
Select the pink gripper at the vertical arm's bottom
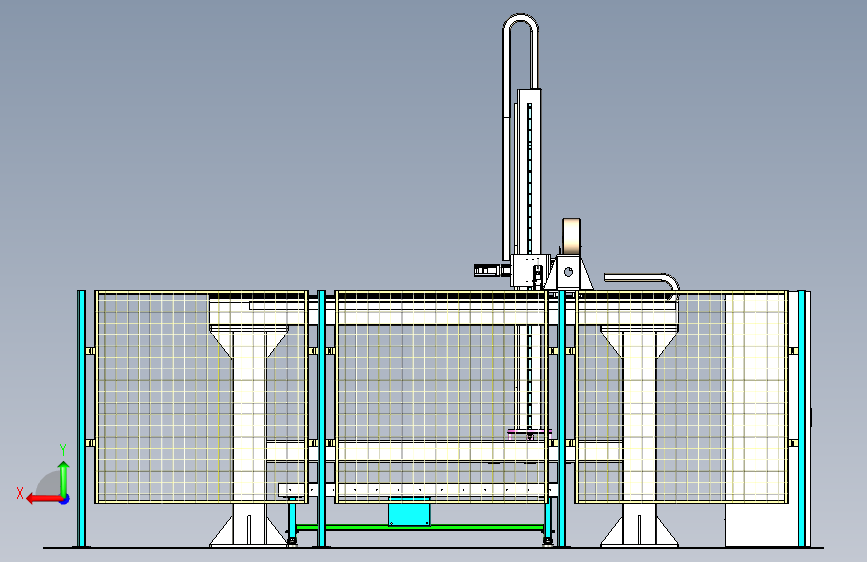coord(530,434)
